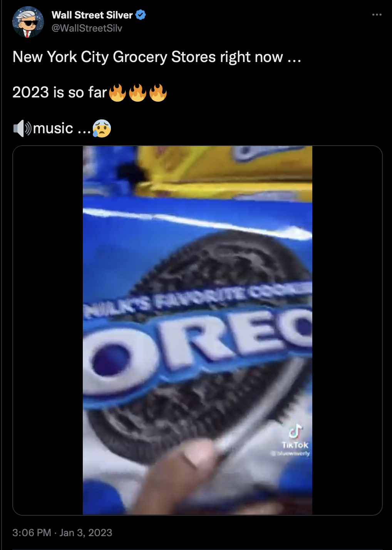Click the speaker sound emoji
392x550 pixels.
[22, 128]
